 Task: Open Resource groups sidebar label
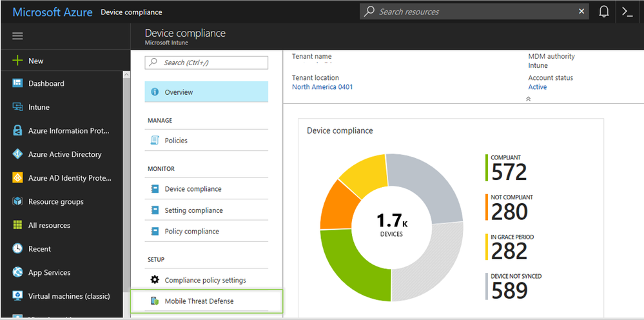[56, 201]
